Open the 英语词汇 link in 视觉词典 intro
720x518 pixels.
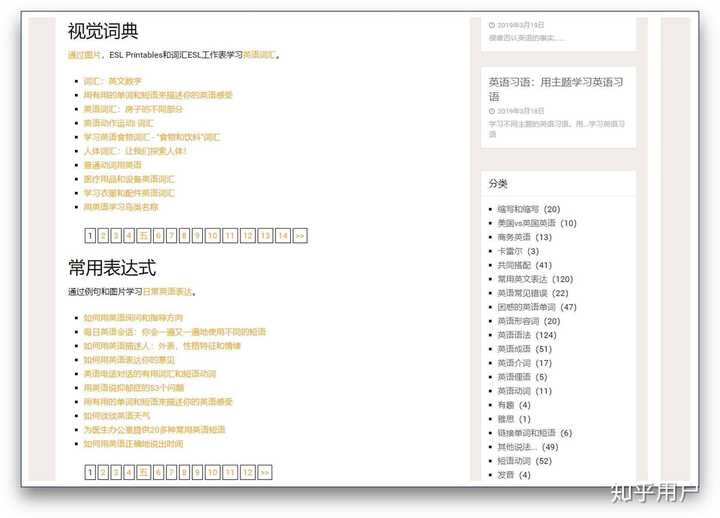pos(259,55)
